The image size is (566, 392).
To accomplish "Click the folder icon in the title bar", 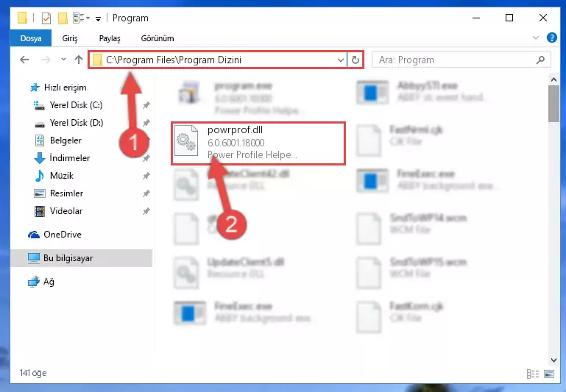I will click(x=22, y=18).
